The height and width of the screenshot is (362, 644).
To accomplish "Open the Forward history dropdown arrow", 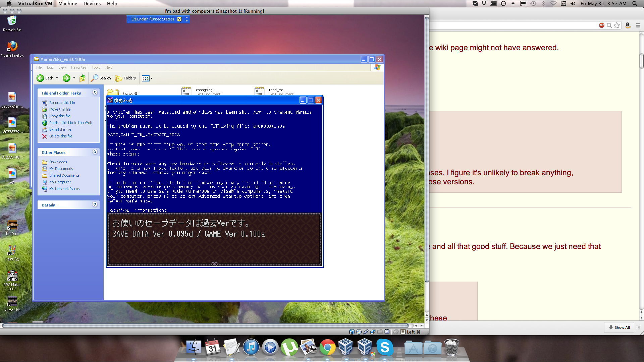I will pyautogui.click(x=74, y=78).
